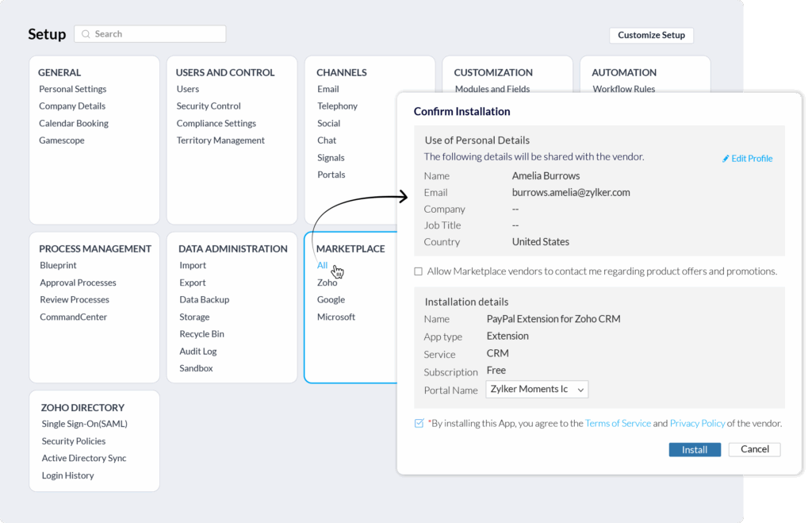This screenshot has width=812, height=523.
Task: Open the Portal Name dropdown
Action: click(x=537, y=389)
